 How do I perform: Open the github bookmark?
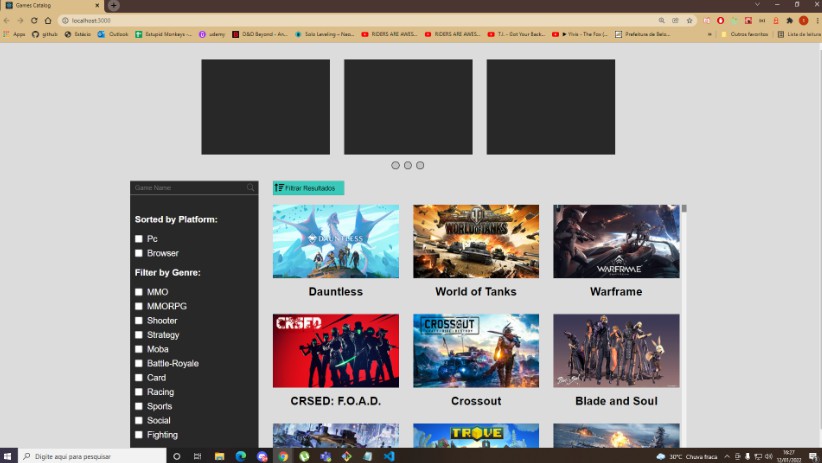pos(45,34)
